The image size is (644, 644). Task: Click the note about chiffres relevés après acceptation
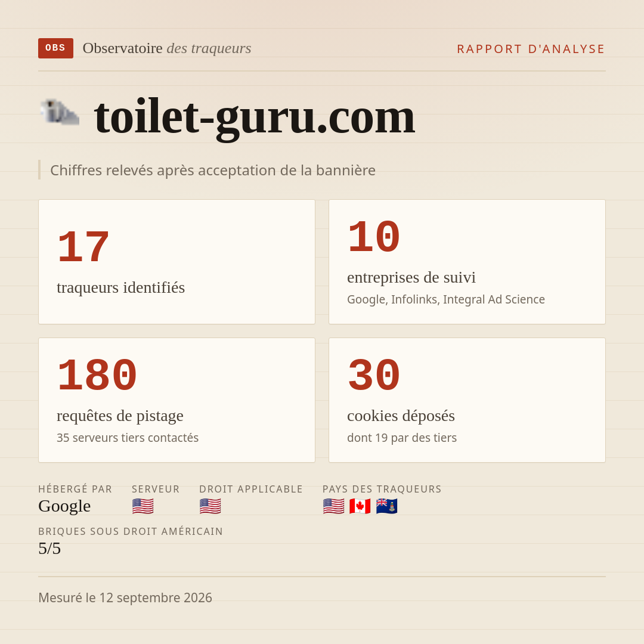coord(213,170)
